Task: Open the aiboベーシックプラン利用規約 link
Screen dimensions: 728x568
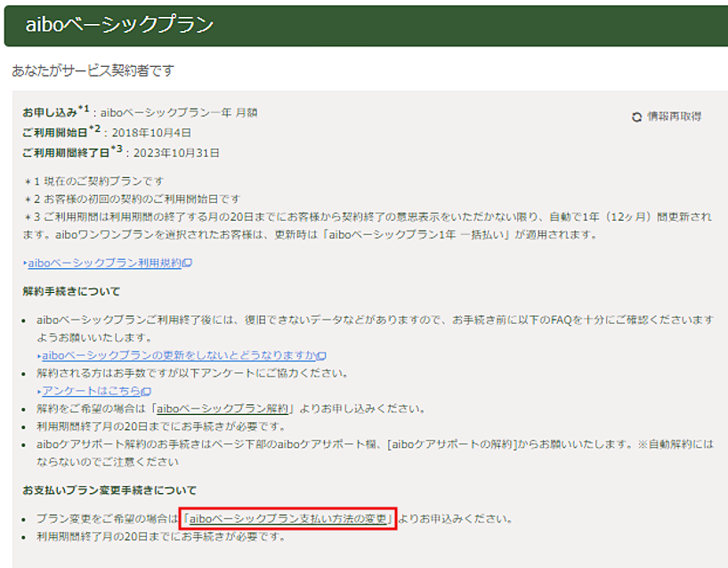Action: 104,263
